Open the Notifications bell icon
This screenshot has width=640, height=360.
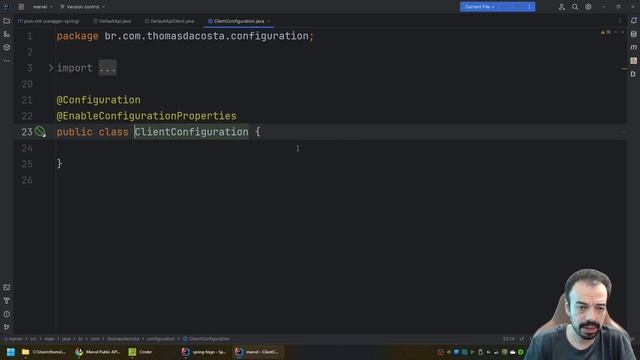point(633,21)
